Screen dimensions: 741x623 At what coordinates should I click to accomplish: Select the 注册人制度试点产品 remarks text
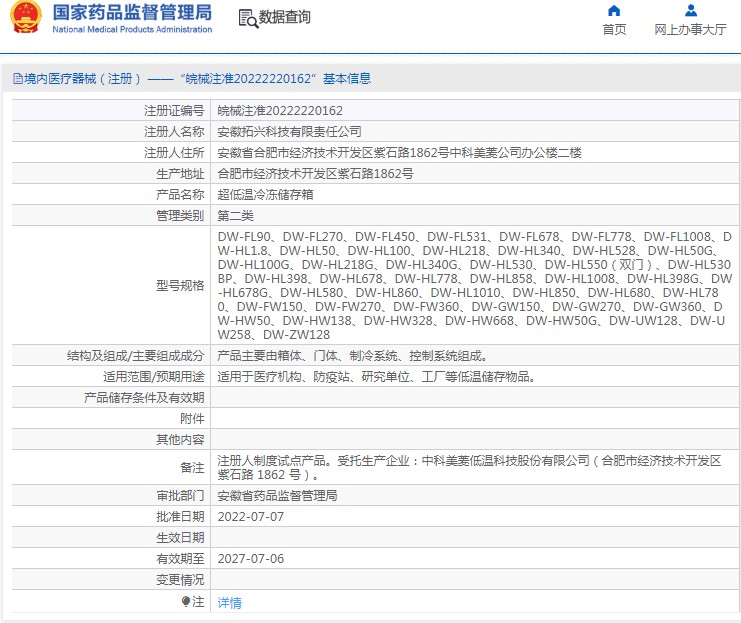[x=469, y=467]
